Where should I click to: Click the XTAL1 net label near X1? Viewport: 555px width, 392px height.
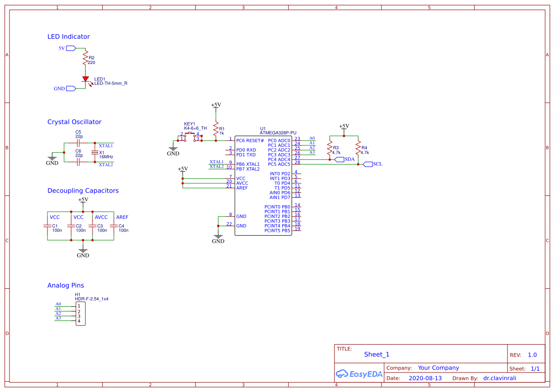click(x=106, y=146)
